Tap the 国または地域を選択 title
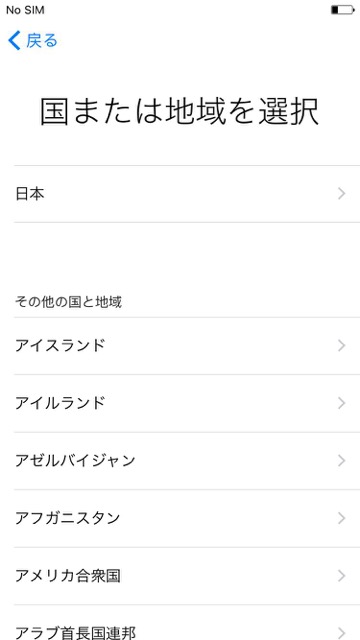Screen dimensions: 360x640 pyautogui.click(x=180, y=111)
